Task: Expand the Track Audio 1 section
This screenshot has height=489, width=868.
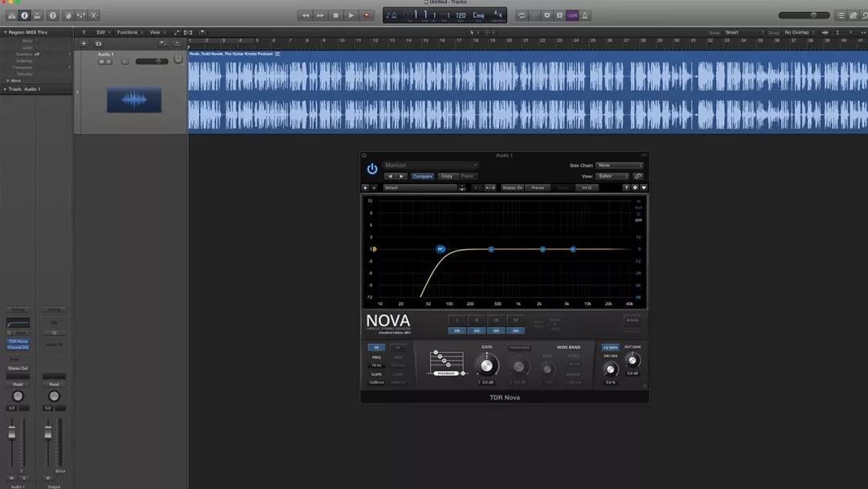Action: tap(6, 89)
